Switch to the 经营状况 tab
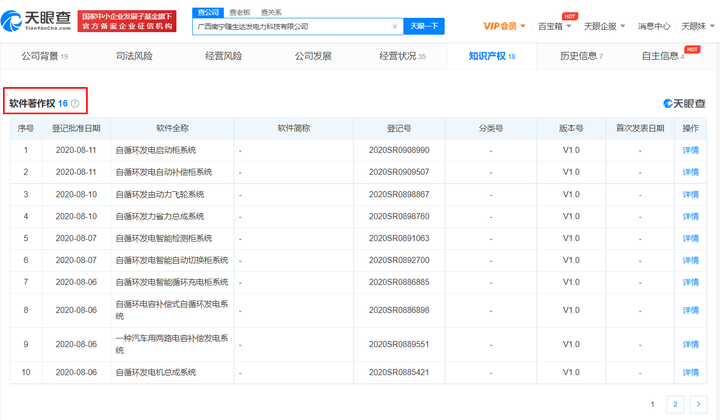720x420 pixels. 402,56
